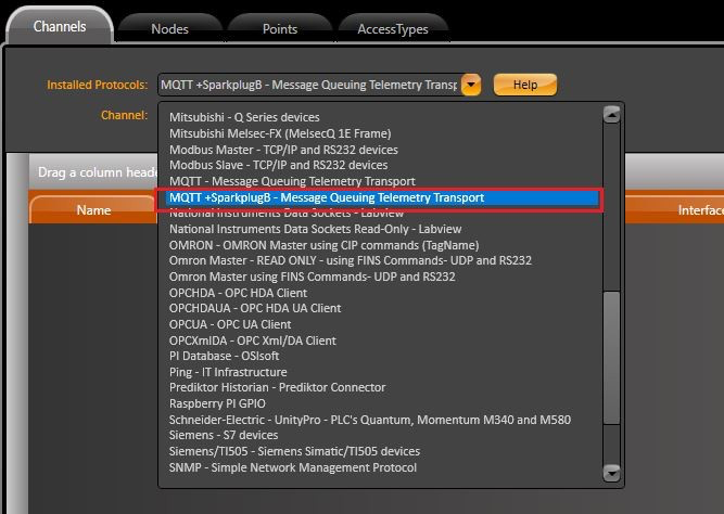Image resolution: width=724 pixels, height=514 pixels.
Task: Select National Instruments Data Sockets Read-Only - Labview
Action: pyautogui.click(x=315, y=229)
